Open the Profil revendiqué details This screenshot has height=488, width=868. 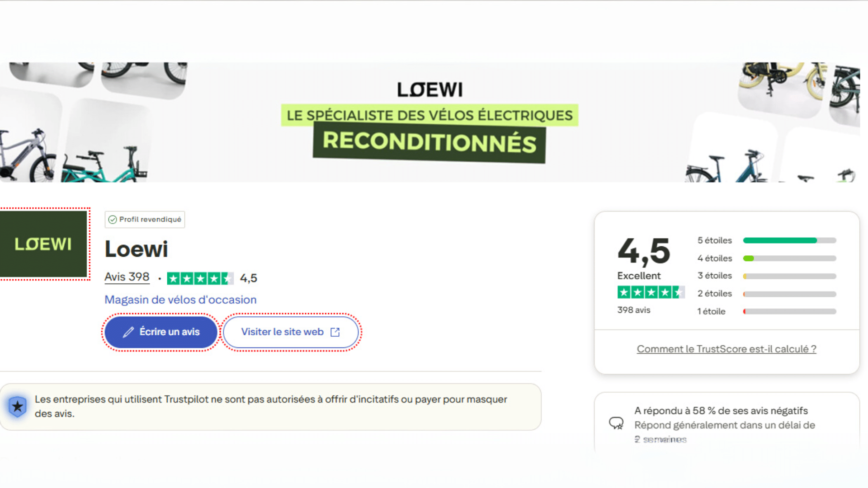point(145,220)
